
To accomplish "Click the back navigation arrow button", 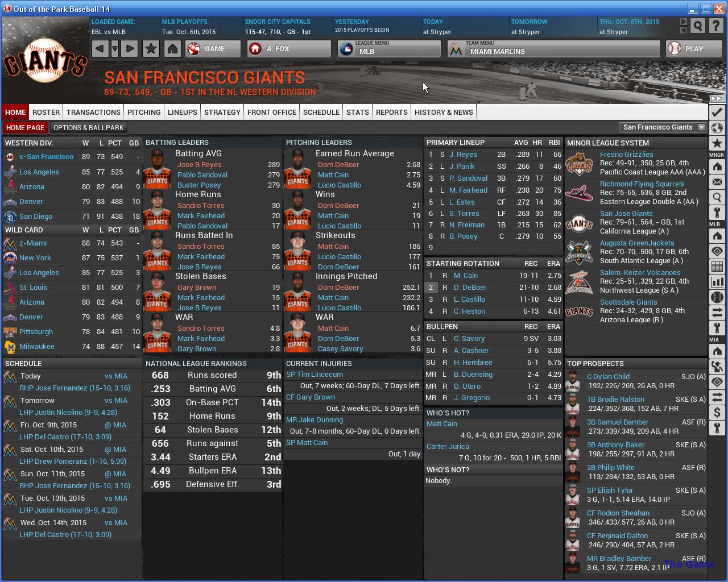I will click(100, 49).
